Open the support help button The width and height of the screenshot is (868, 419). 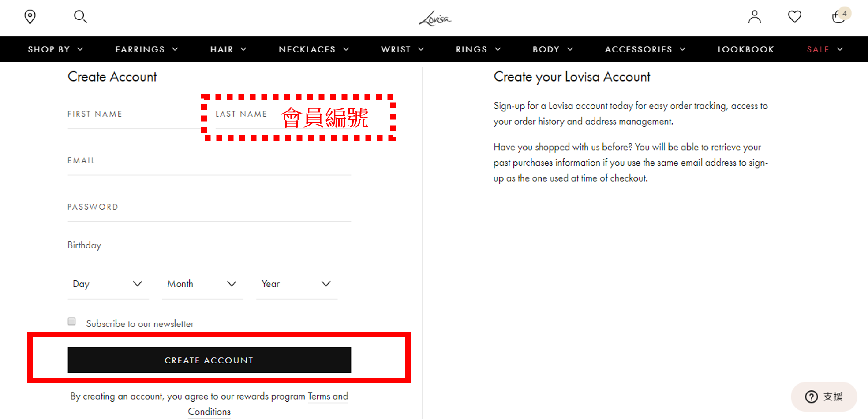click(823, 397)
